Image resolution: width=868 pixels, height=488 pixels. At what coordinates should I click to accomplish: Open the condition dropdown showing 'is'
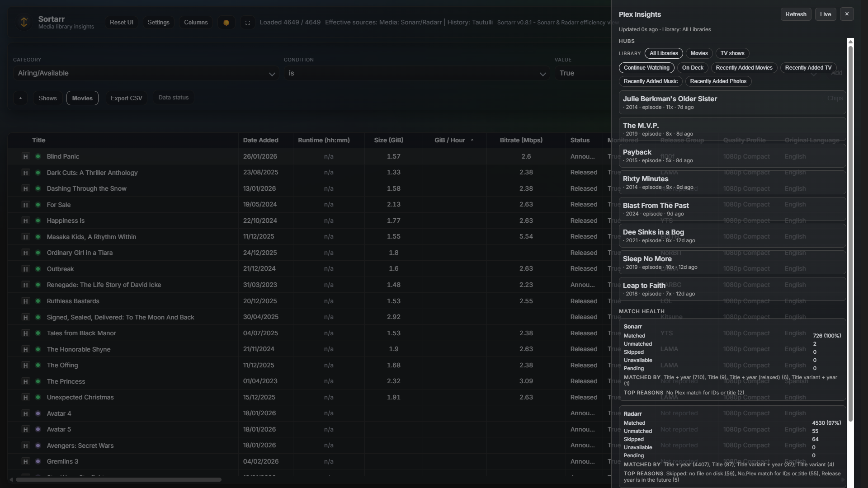(417, 73)
